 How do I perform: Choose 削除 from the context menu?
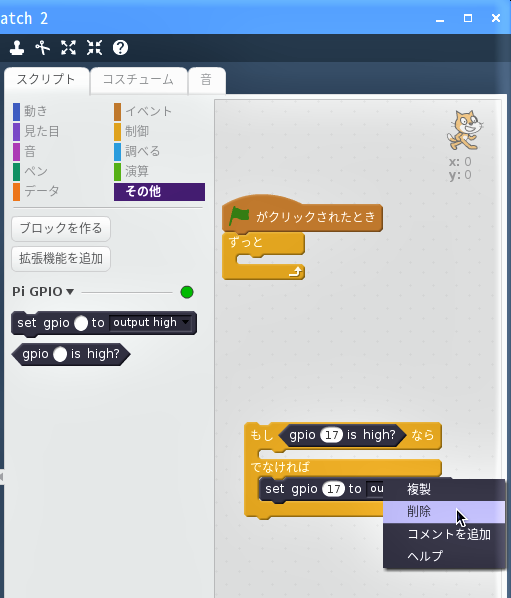[444, 512]
